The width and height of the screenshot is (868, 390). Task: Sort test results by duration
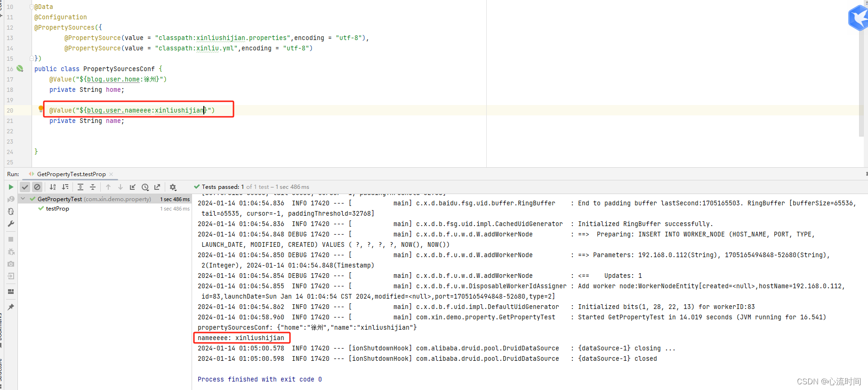point(65,187)
